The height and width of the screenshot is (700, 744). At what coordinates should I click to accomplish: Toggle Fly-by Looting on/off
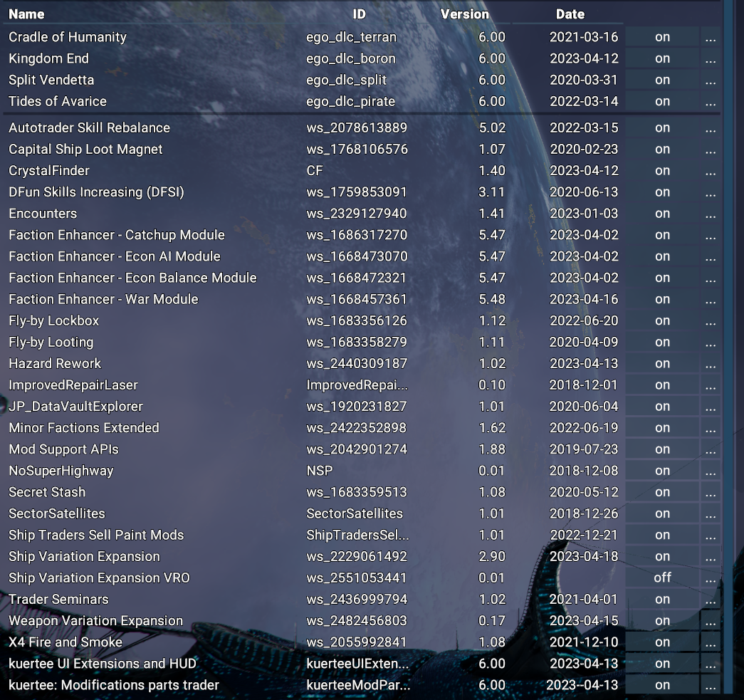[662, 342]
